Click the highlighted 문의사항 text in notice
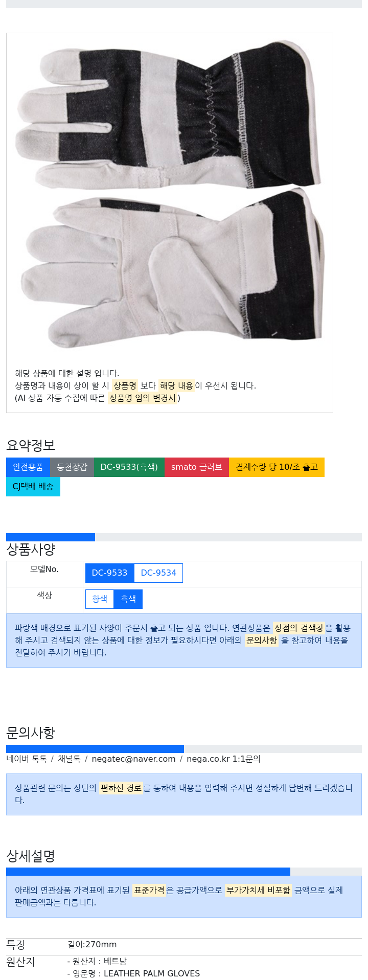Viewport: 368px width, 980px height. point(262,640)
